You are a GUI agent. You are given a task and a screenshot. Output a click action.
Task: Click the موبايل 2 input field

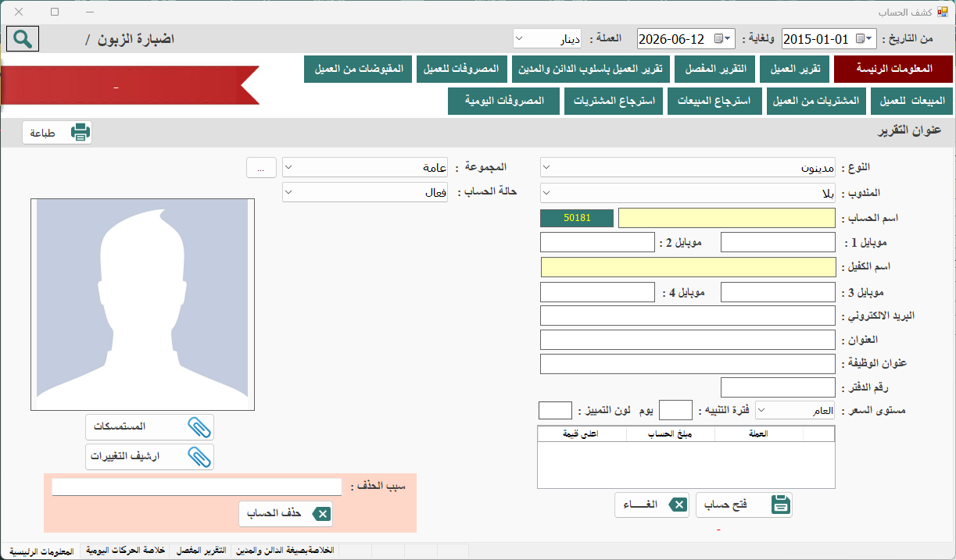[x=597, y=242]
